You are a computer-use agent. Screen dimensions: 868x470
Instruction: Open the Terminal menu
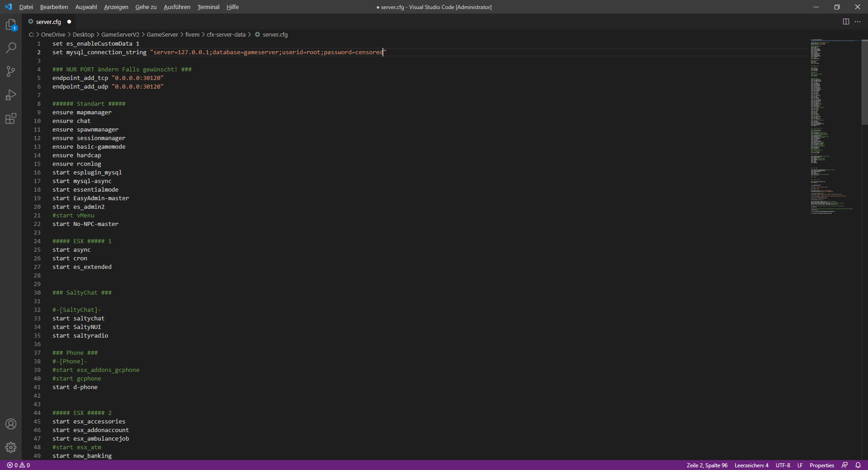[208, 7]
